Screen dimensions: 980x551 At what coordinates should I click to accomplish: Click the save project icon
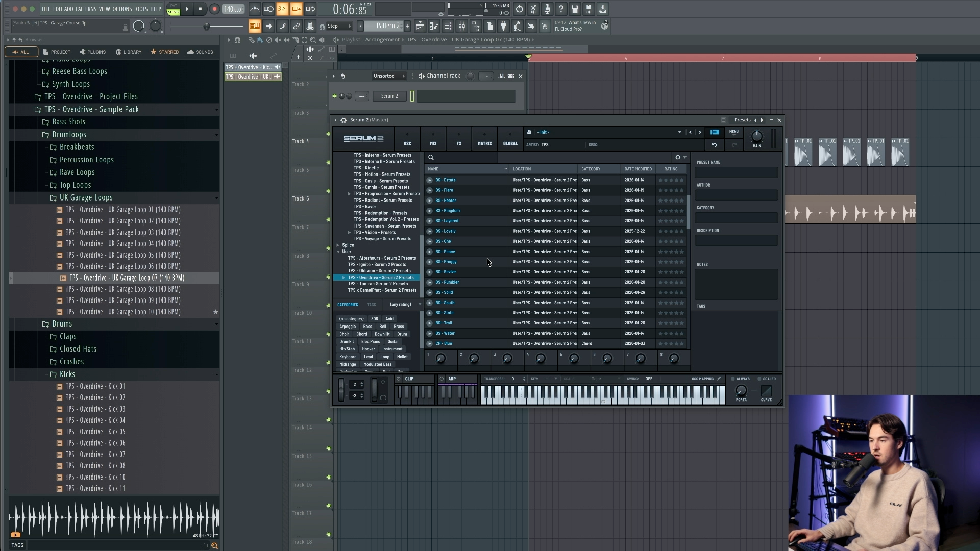tap(575, 9)
